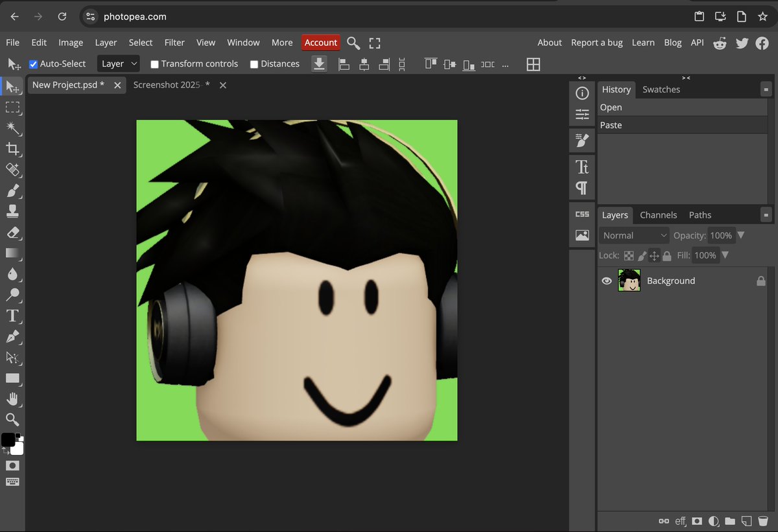Open the History panel menu button
The width and height of the screenshot is (778, 532).
pos(766,89)
